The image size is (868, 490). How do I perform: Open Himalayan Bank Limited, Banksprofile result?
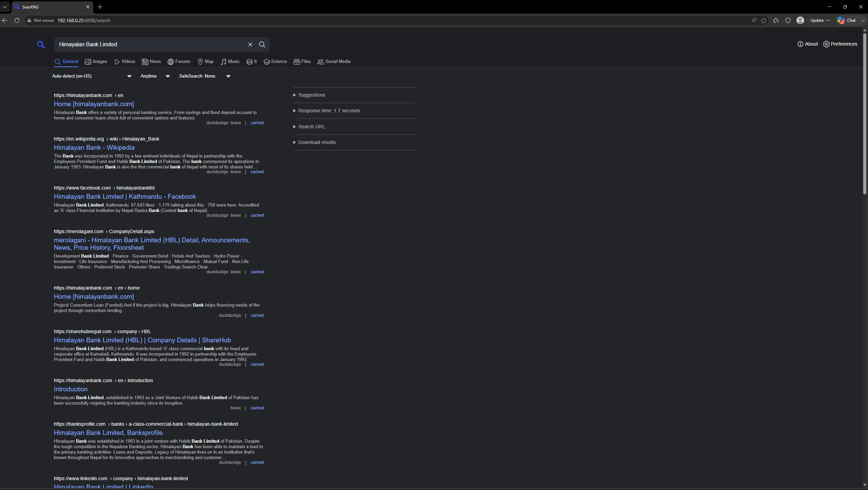coord(108,433)
